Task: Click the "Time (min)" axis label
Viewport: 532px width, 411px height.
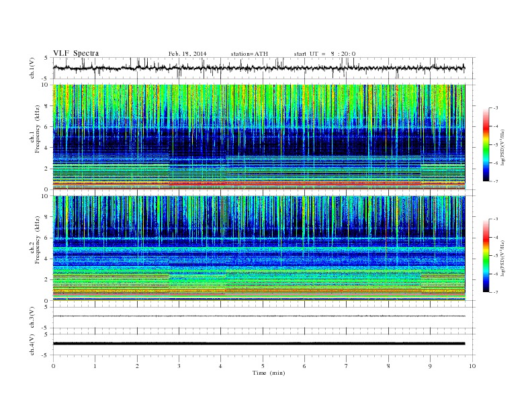Action: [x=269, y=373]
